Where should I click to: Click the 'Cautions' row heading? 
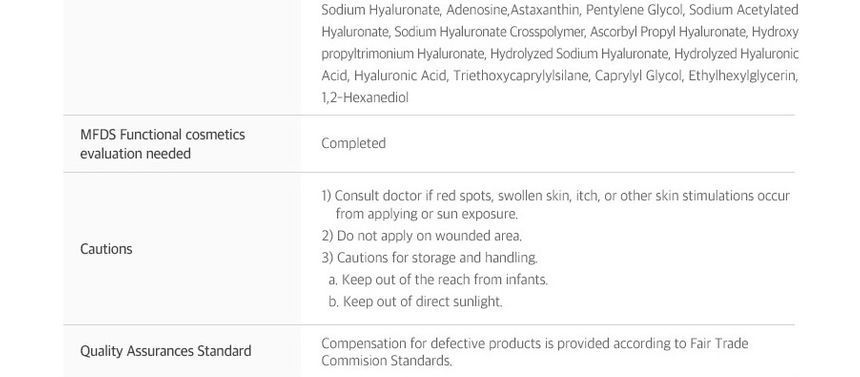pos(106,249)
